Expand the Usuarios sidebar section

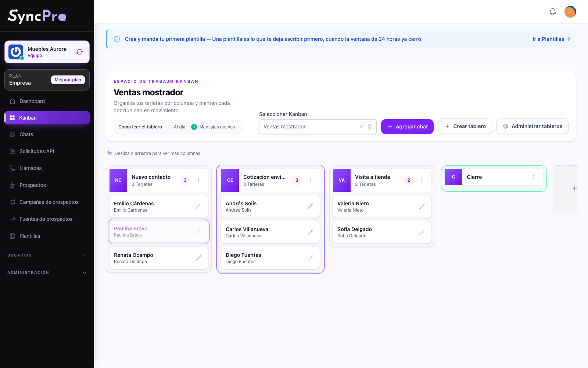coord(47,255)
